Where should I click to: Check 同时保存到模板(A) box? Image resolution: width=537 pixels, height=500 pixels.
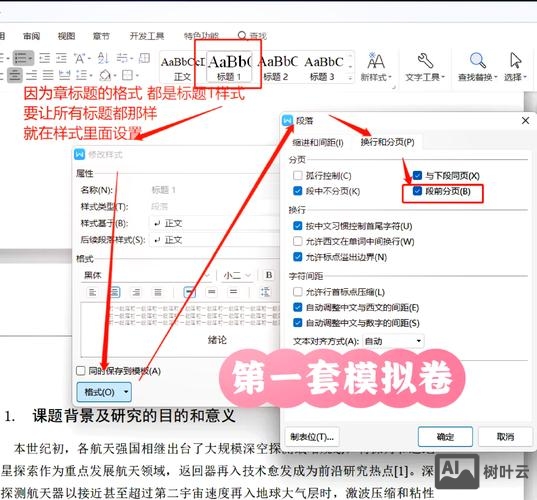(x=81, y=371)
